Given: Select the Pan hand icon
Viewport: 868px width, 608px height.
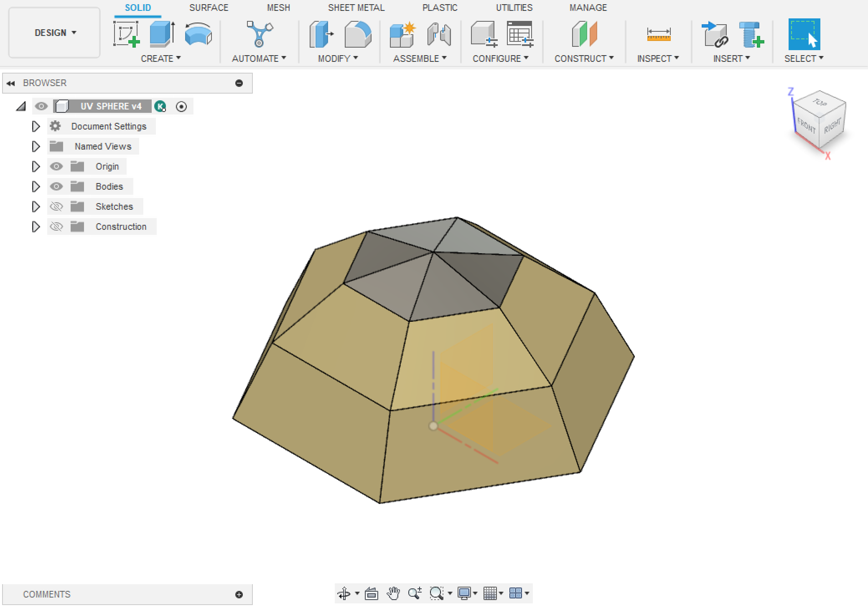Looking at the screenshot, I should [393, 593].
